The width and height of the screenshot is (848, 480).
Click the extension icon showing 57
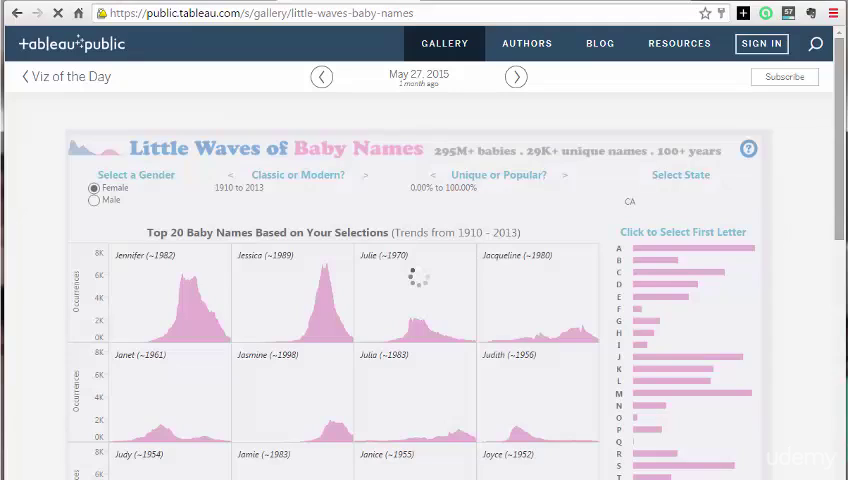point(789,14)
